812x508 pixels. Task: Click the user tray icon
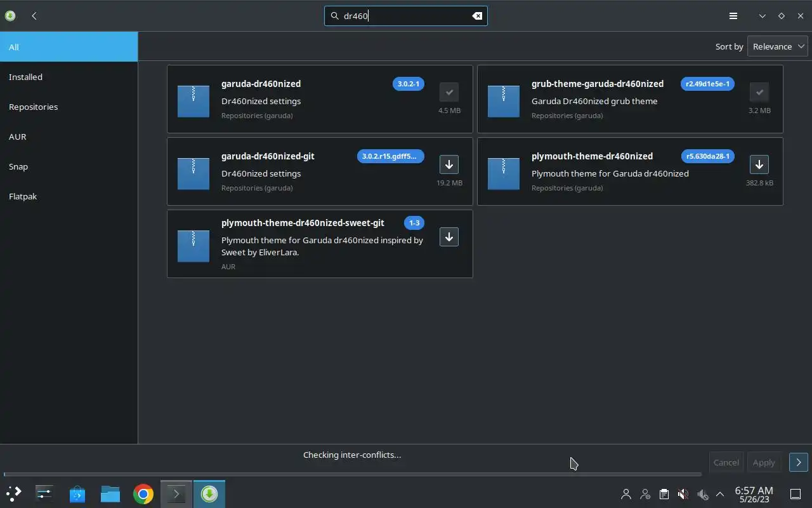pos(626,494)
